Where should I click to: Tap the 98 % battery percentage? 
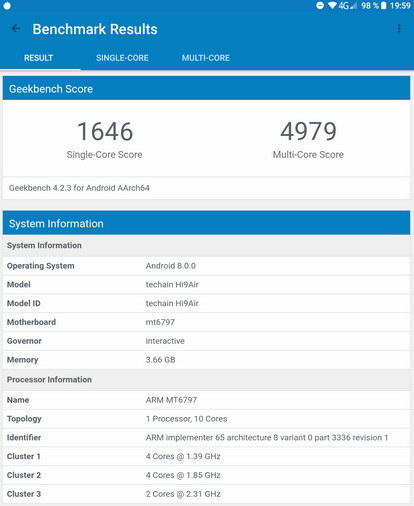coord(370,6)
